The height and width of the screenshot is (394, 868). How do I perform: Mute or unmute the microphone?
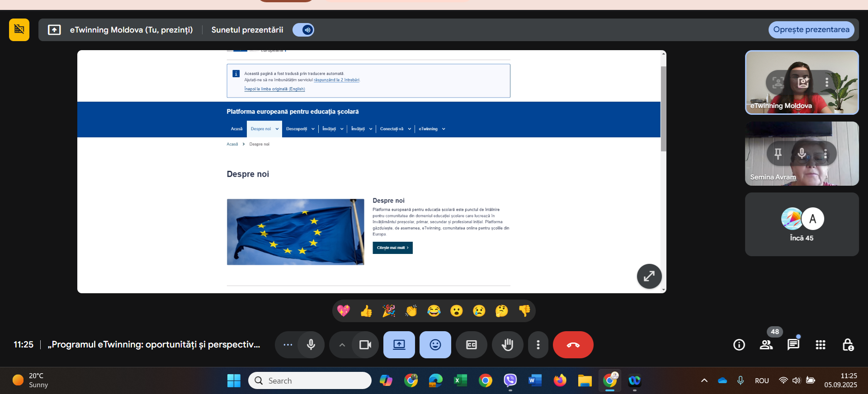coord(311,345)
